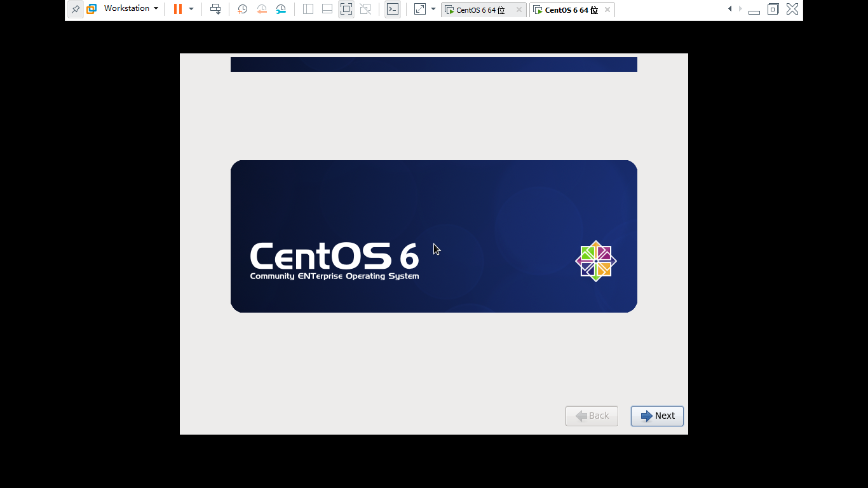Click the VMware Workstation logo icon
The image size is (868, 488).
(x=92, y=9)
